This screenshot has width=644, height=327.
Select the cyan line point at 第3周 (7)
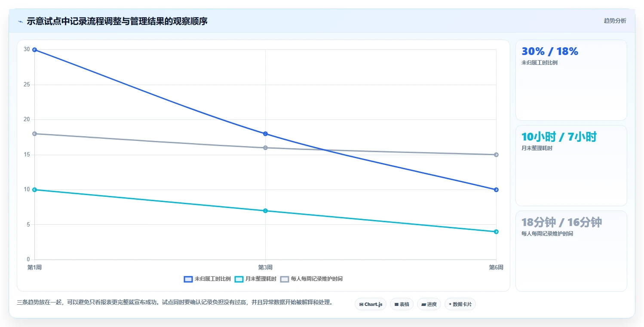(265, 211)
